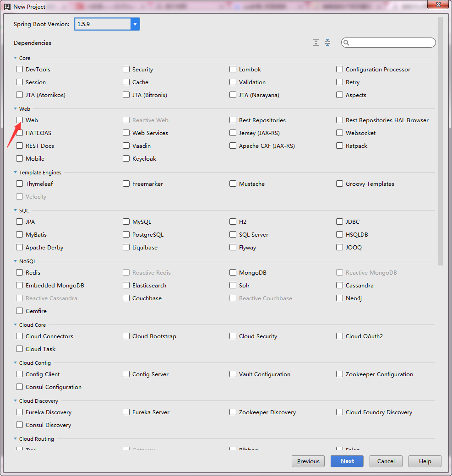Image resolution: width=452 pixels, height=476 pixels.
Task: Select the Websocket checkbox
Action: click(339, 133)
